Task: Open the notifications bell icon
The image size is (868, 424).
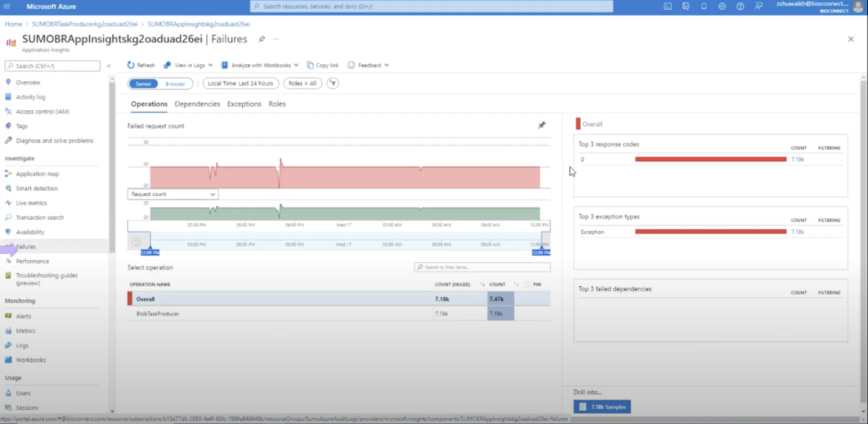Action: point(704,7)
